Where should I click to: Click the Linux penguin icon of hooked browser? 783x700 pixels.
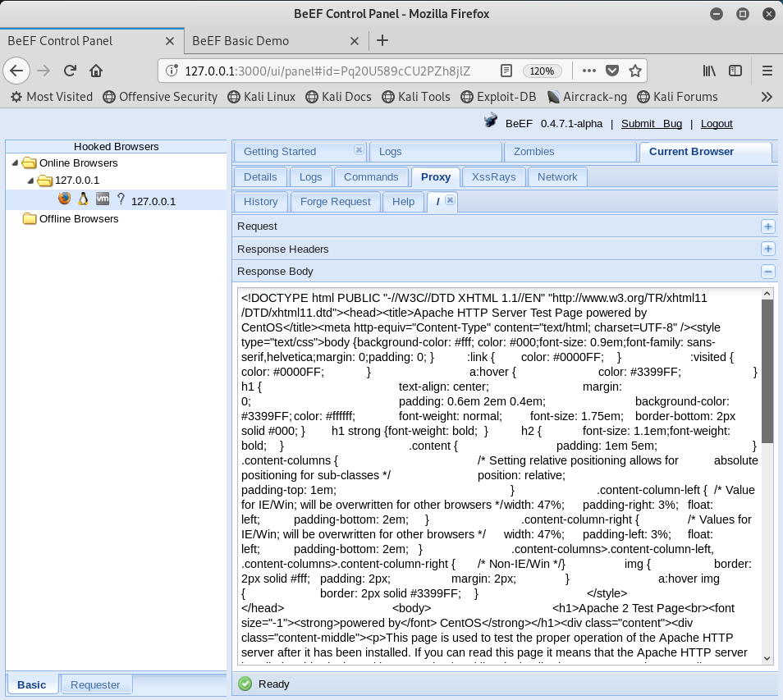point(84,199)
